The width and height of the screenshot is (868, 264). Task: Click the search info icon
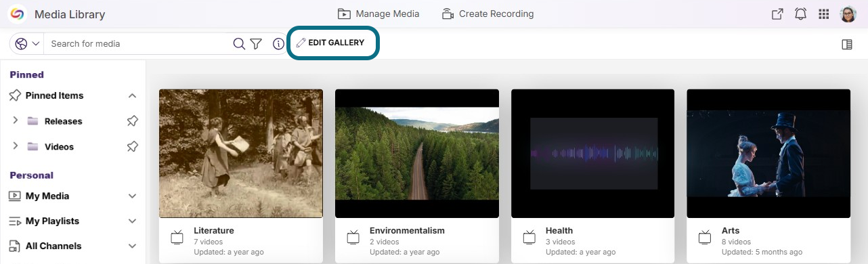click(x=278, y=43)
